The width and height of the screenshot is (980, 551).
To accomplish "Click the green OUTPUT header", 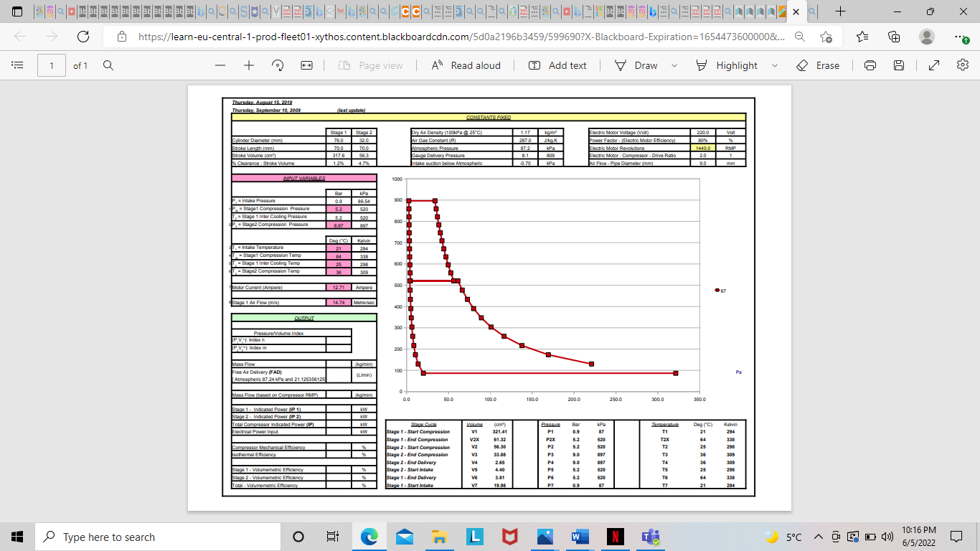I will [x=303, y=318].
